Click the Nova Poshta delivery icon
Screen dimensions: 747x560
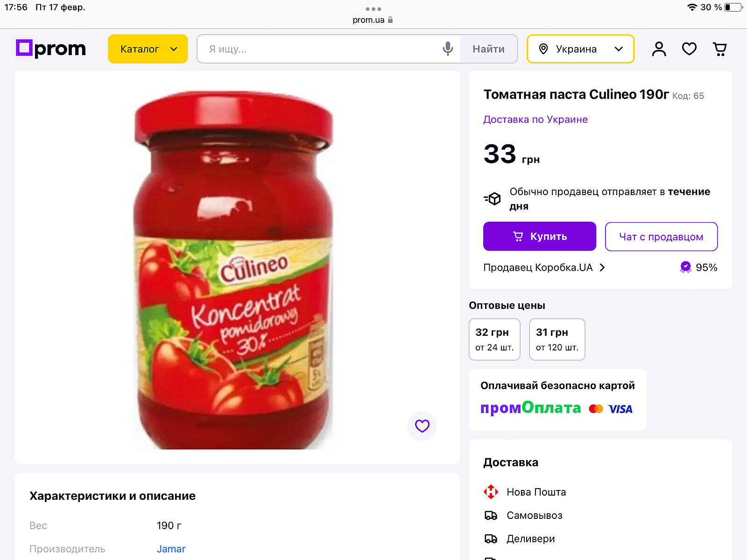491,492
